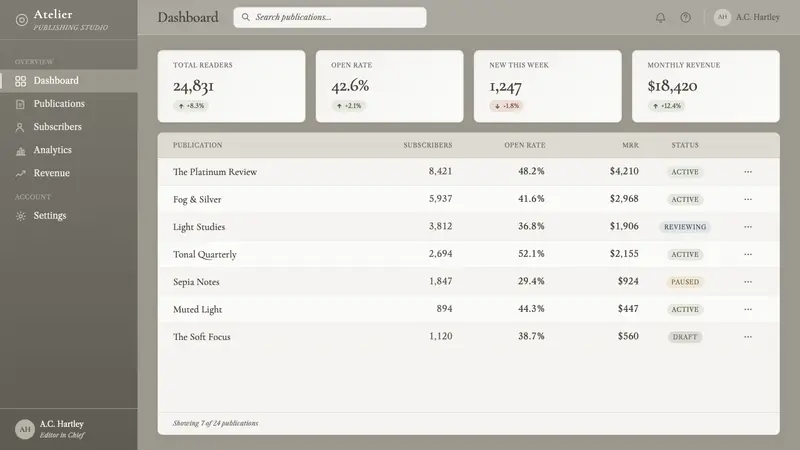Screen dimensions: 800x450
Task: Sort by Status column header
Action: (685, 145)
